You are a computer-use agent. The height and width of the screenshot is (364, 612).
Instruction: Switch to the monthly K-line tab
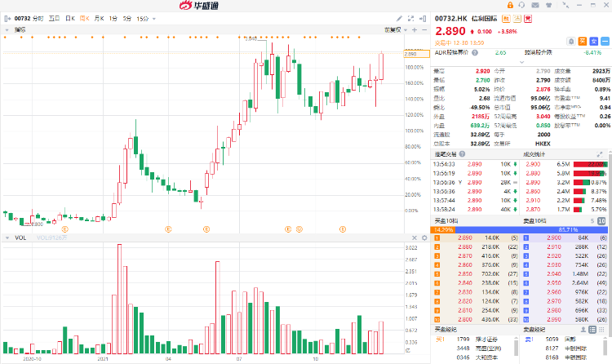point(98,18)
